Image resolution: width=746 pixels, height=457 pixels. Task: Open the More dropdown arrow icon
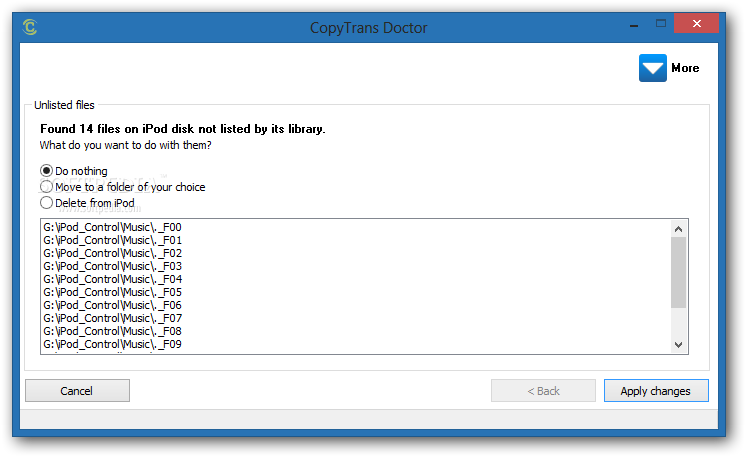[652, 68]
